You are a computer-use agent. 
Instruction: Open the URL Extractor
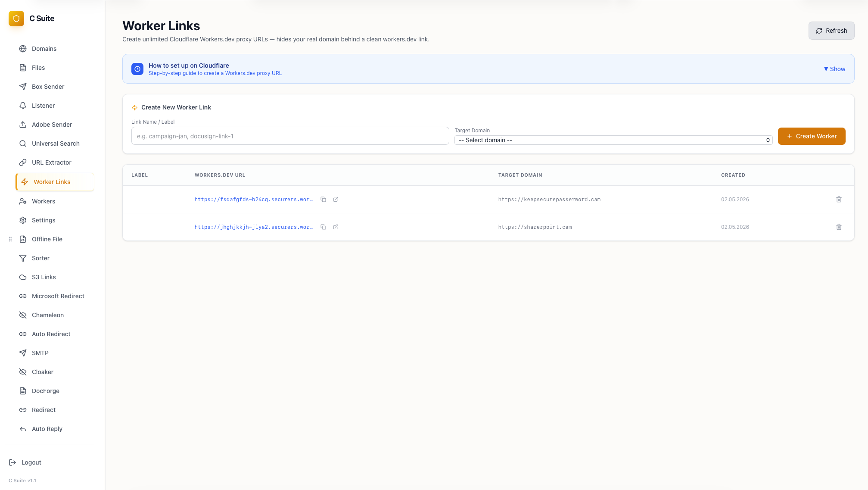(55, 162)
